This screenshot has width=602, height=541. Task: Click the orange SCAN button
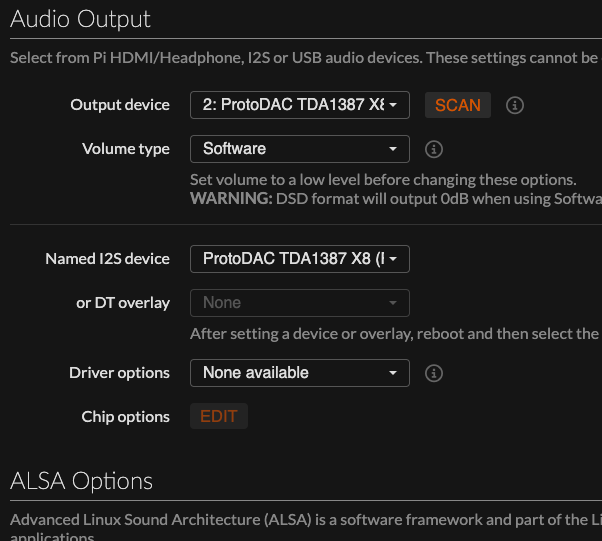pos(458,105)
